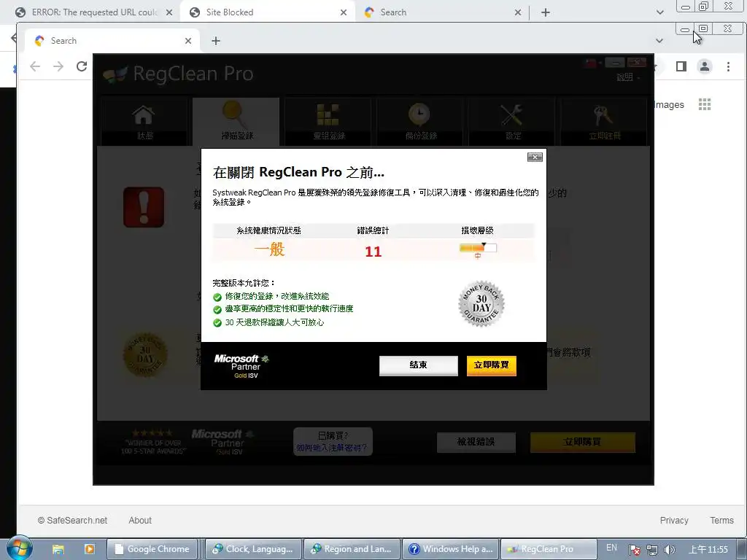
Task: Open the tab search chevron in the front Chrome window
Action: pyautogui.click(x=659, y=41)
